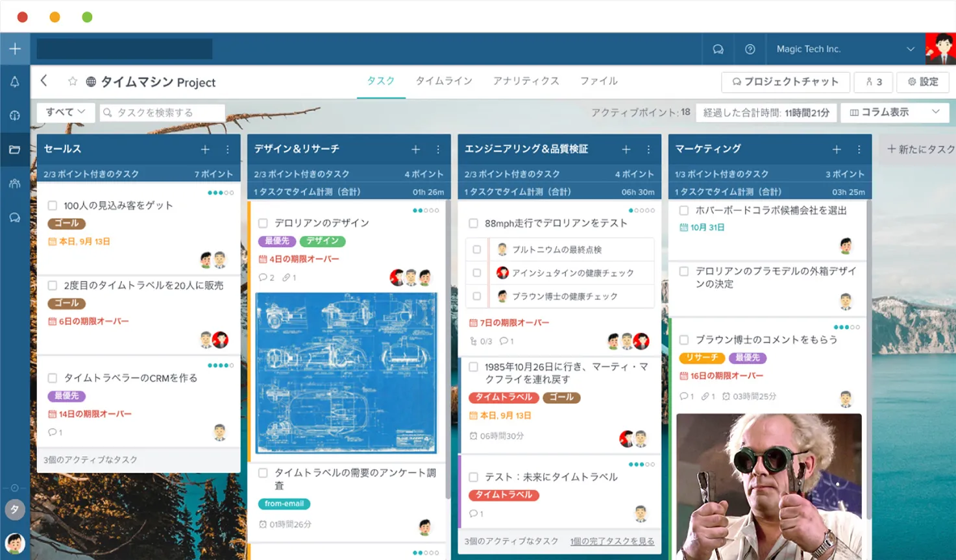Click the タスクを検索する search field
Screen dimensions: 956x560
[x=162, y=112]
